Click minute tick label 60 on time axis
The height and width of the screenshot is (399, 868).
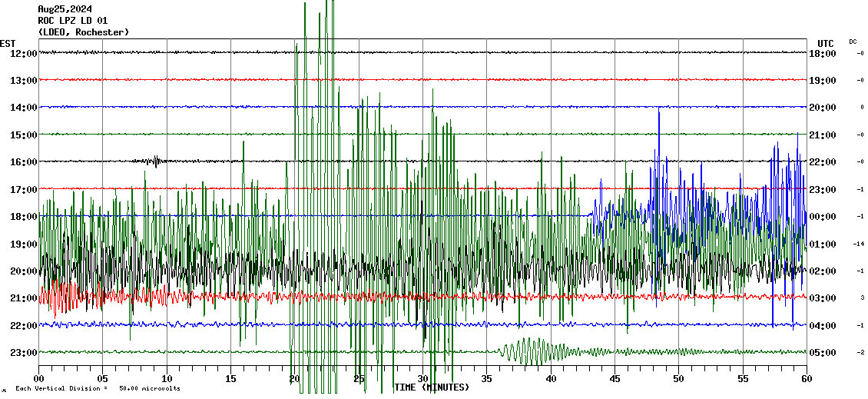(807, 379)
